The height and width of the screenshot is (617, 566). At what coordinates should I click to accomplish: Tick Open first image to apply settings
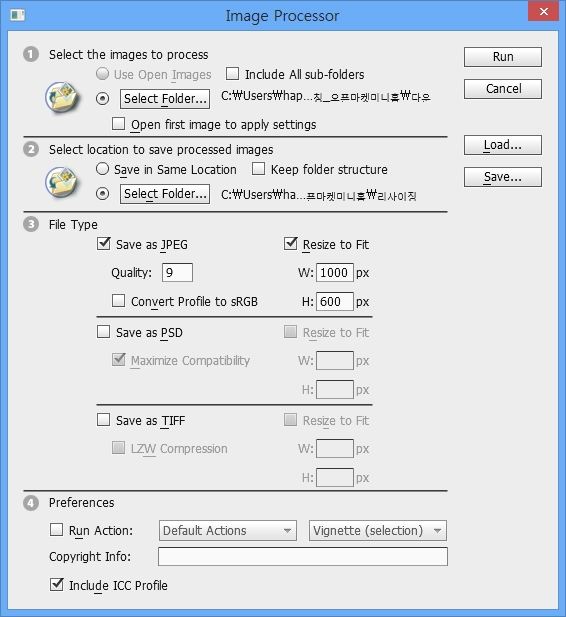[118, 124]
